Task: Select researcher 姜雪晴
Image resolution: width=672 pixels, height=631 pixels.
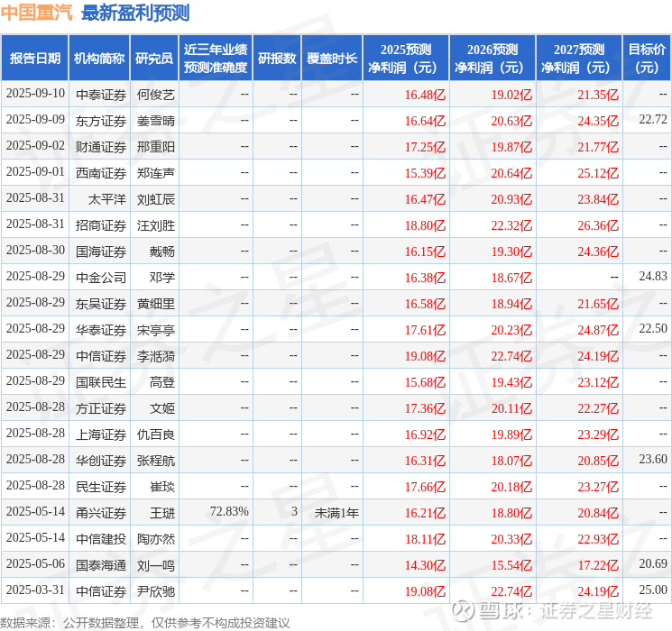Action: pos(156,121)
